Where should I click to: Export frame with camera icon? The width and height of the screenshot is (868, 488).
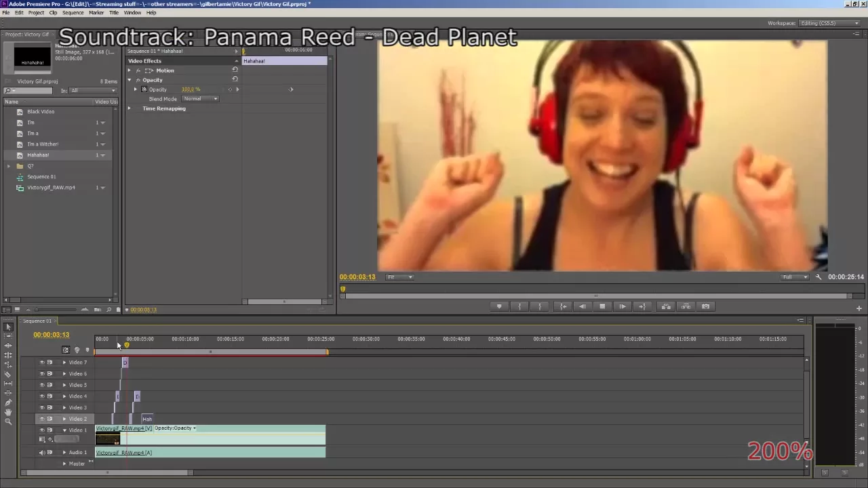pyautogui.click(x=706, y=306)
